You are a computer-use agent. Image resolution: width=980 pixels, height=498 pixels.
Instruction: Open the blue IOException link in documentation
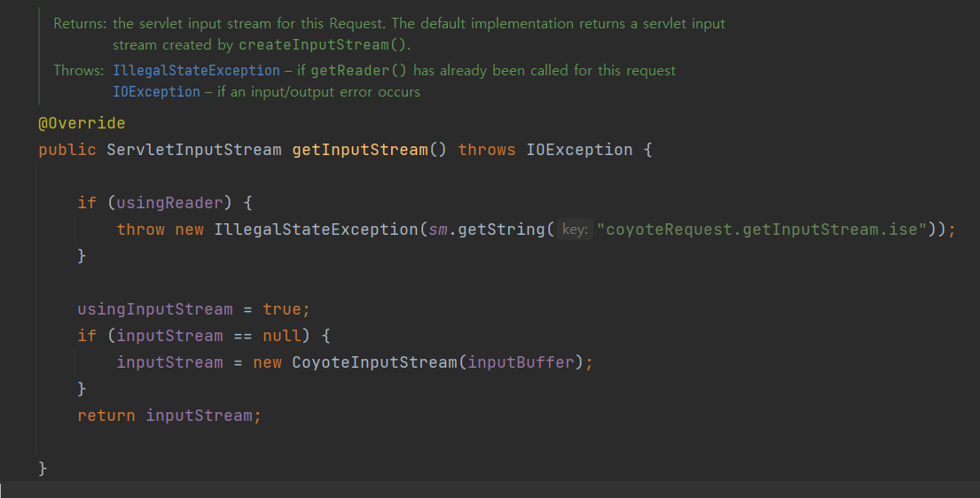point(156,92)
